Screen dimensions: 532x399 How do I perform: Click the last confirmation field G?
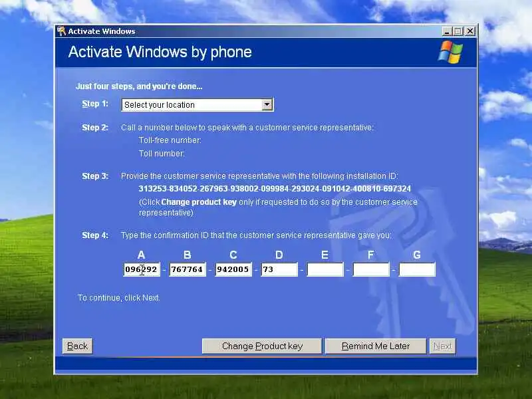tap(417, 269)
